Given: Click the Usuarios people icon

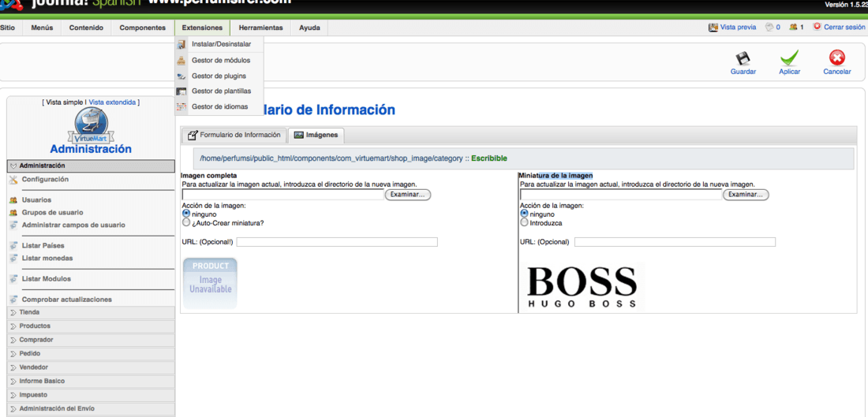Looking at the screenshot, I should click(13, 200).
